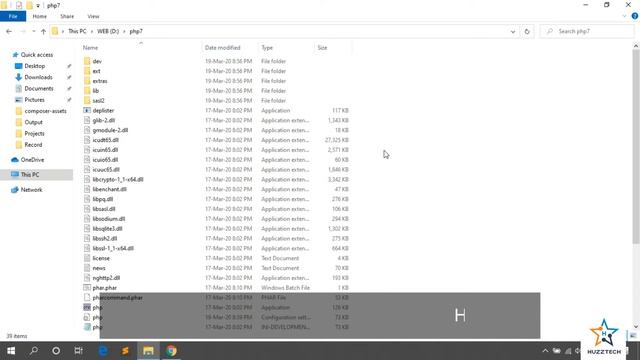
Task: Open Task View on the taskbar
Action: click(78, 351)
